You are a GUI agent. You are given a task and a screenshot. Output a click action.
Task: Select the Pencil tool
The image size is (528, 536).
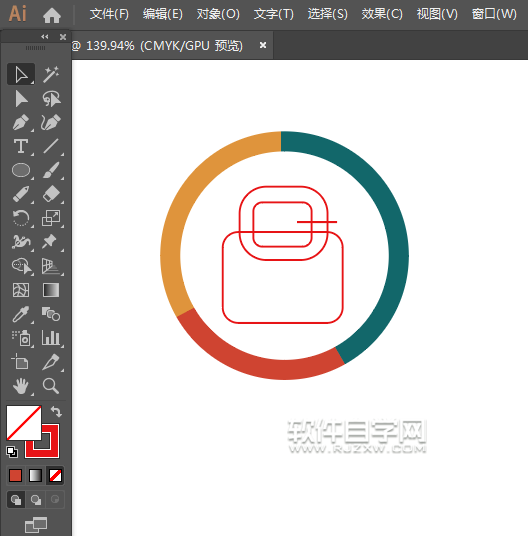(21, 194)
